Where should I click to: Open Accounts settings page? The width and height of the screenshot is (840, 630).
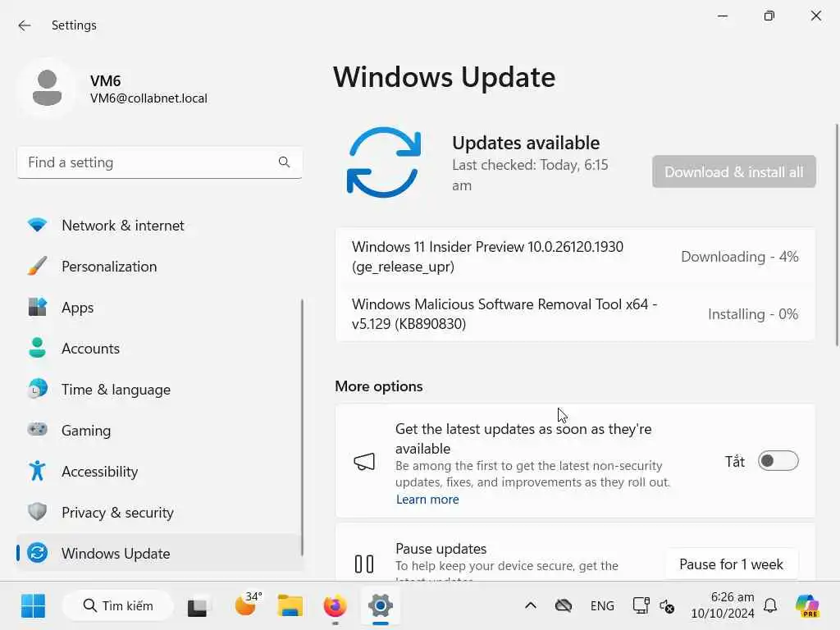(x=160, y=348)
